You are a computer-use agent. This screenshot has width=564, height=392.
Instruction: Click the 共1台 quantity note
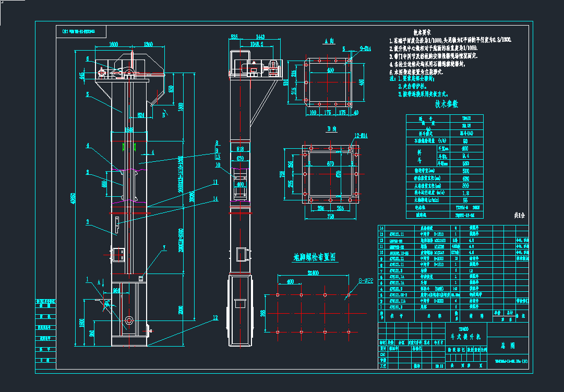[x=520, y=215]
